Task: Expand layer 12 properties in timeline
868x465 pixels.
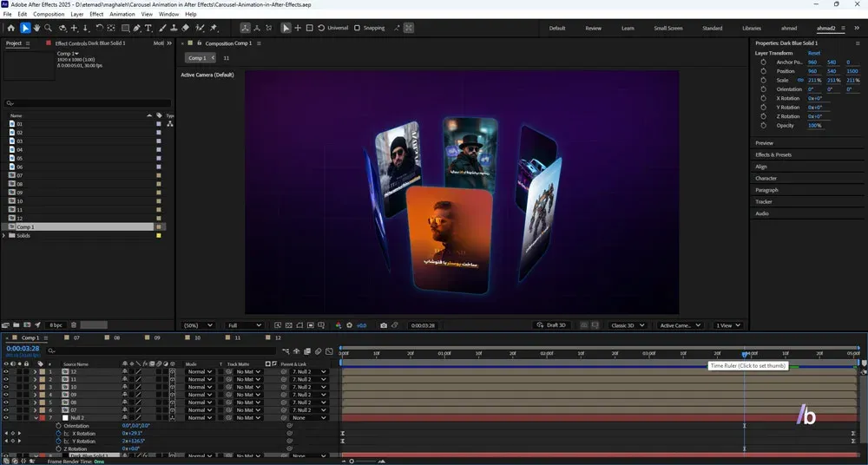Action: pos(35,372)
